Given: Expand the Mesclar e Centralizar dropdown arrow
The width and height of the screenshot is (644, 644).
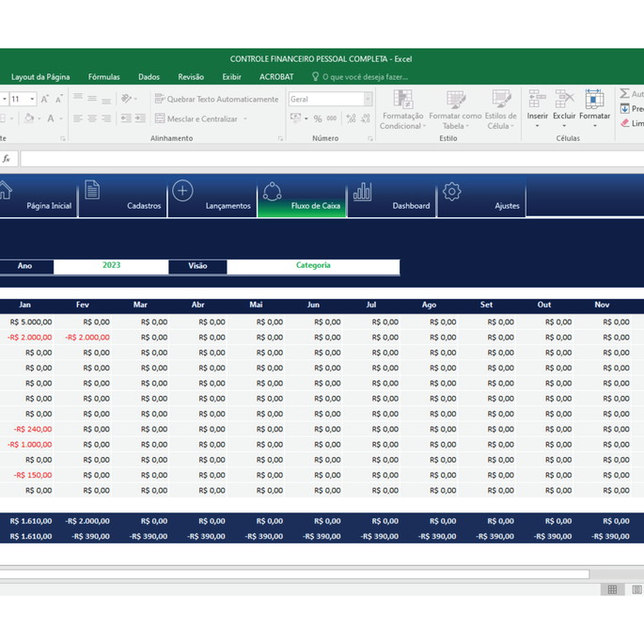Looking at the screenshot, I should coord(245,118).
